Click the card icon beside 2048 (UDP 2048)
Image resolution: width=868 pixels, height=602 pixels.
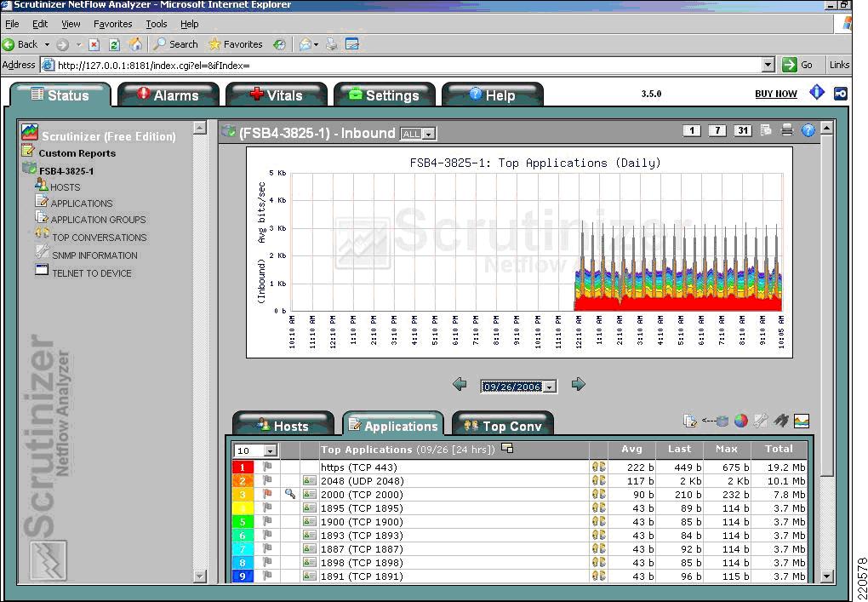309,480
